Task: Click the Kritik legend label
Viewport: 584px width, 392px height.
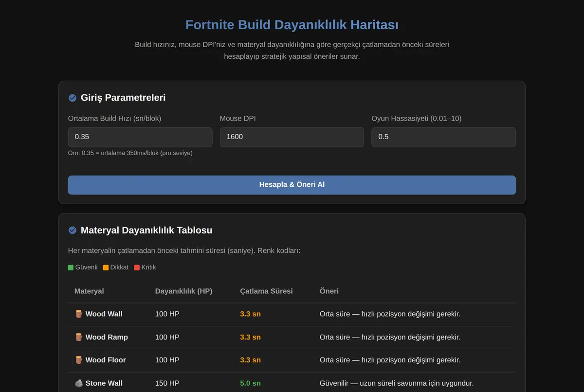Action: [149, 267]
